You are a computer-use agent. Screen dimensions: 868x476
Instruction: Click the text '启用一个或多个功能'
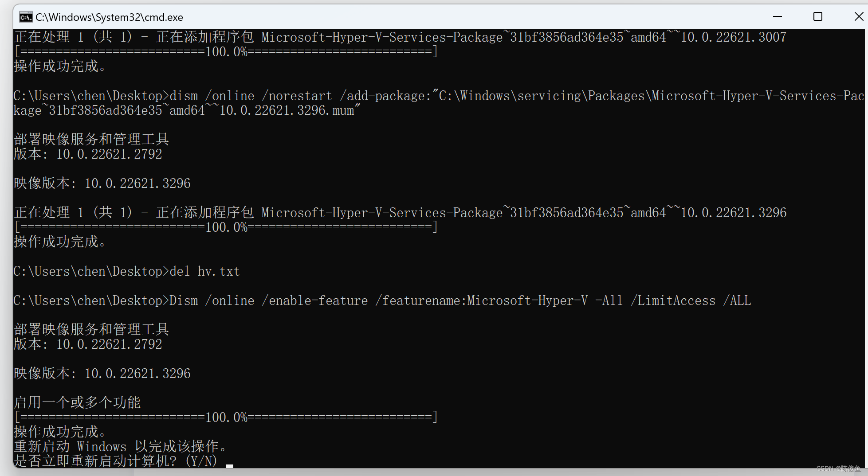click(77, 402)
